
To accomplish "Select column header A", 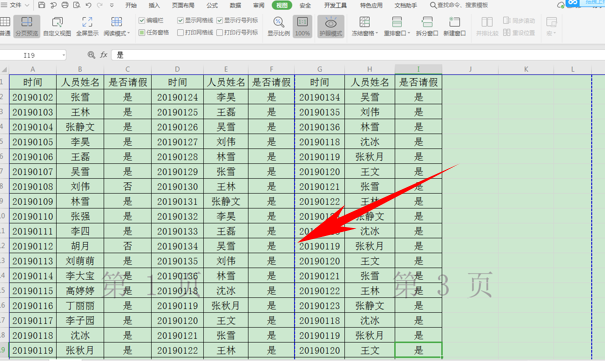I will click(33, 69).
